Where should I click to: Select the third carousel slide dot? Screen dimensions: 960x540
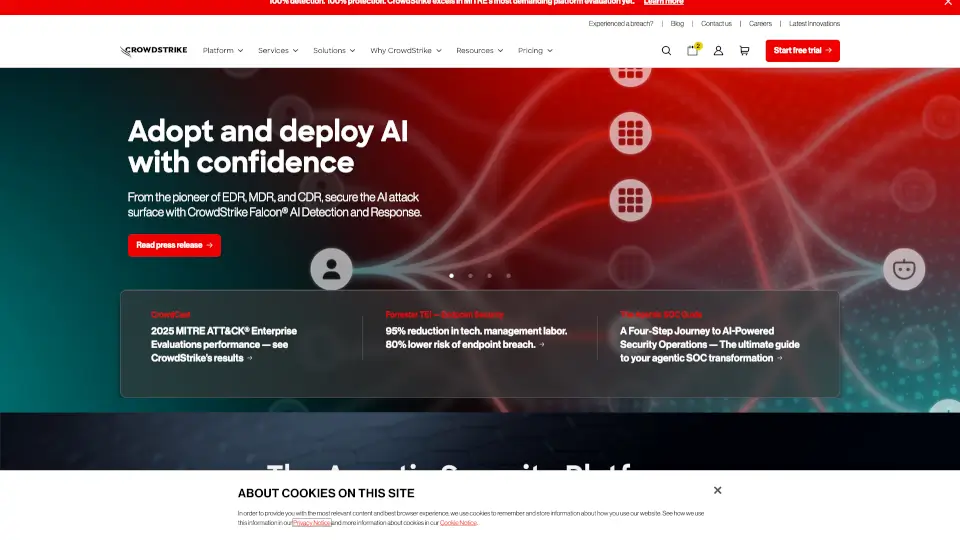[x=489, y=276]
